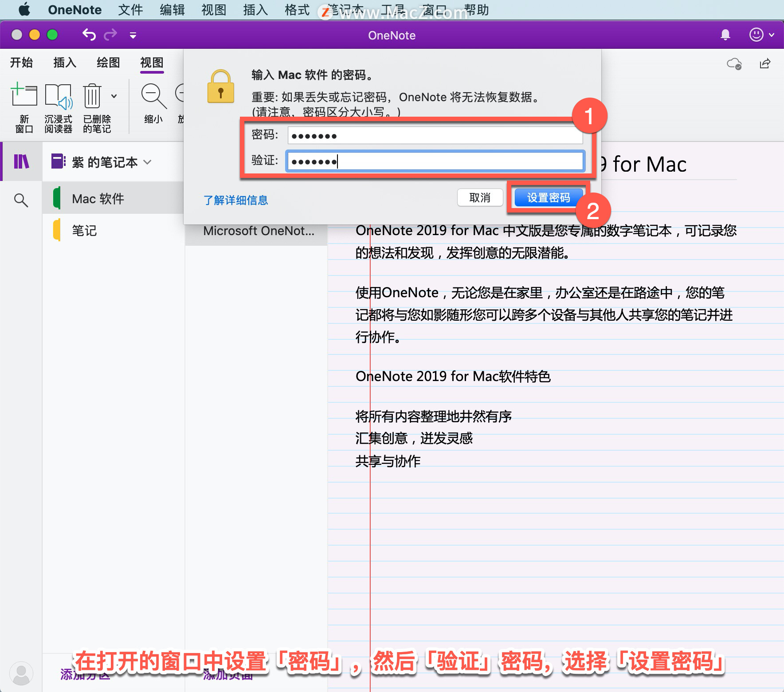Open the 文件 menu

130,9
